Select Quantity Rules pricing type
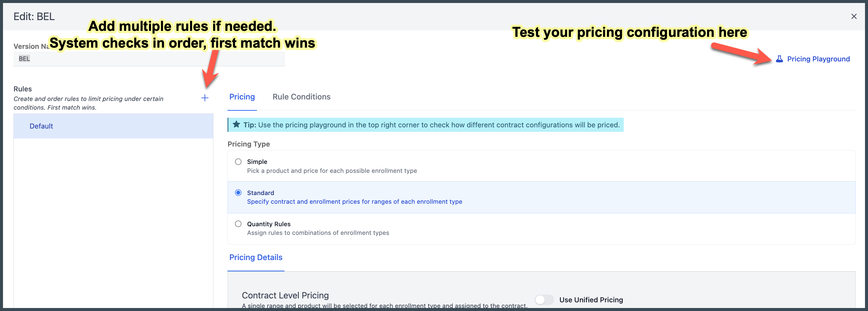This screenshot has height=311, width=868. [x=238, y=224]
